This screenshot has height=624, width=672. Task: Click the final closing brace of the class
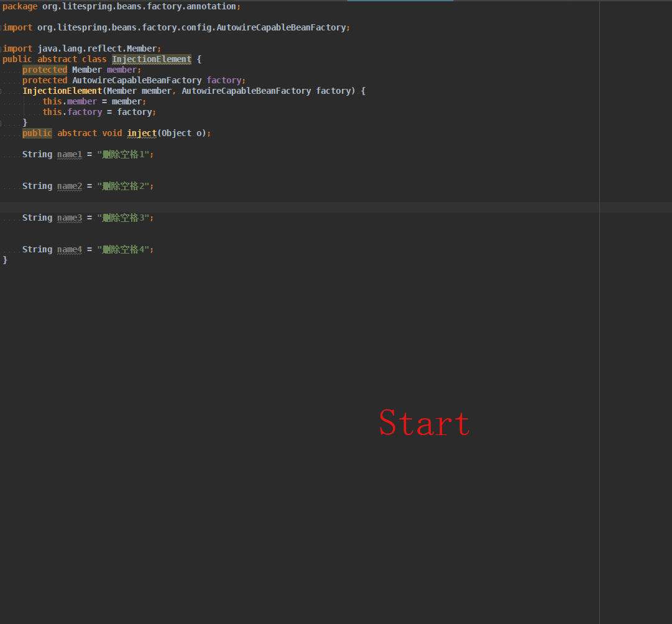5,260
